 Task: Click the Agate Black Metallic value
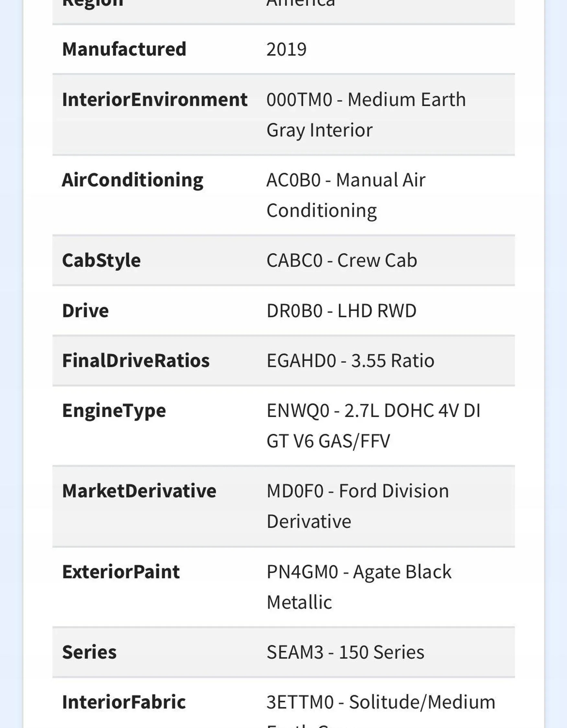[x=359, y=587]
